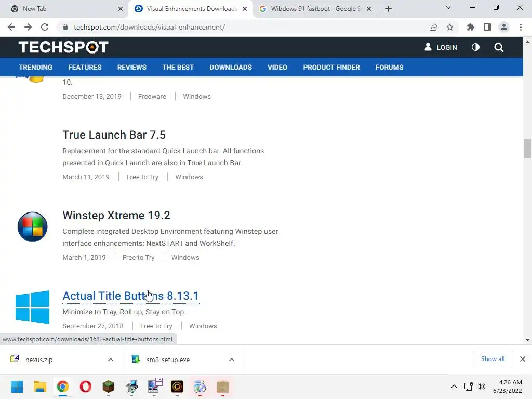Image resolution: width=532 pixels, height=399 pixels.
Task: Open Winstep Xtreme 19.2 link
Action: pyautogui.click(x=116, y=215)
